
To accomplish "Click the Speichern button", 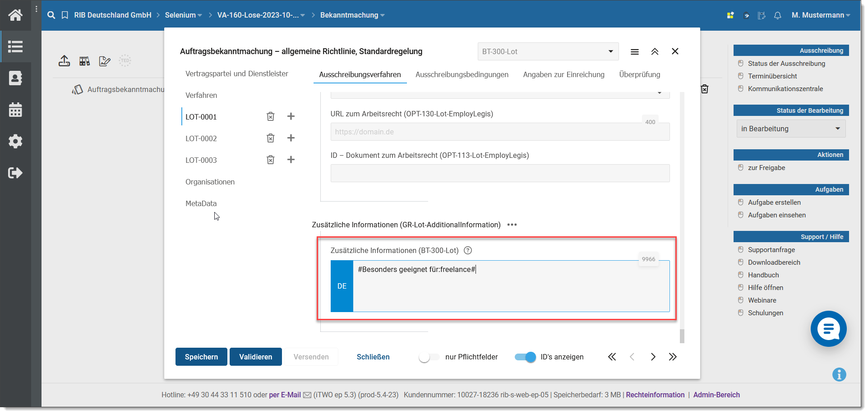I will [x=201, y=357].
